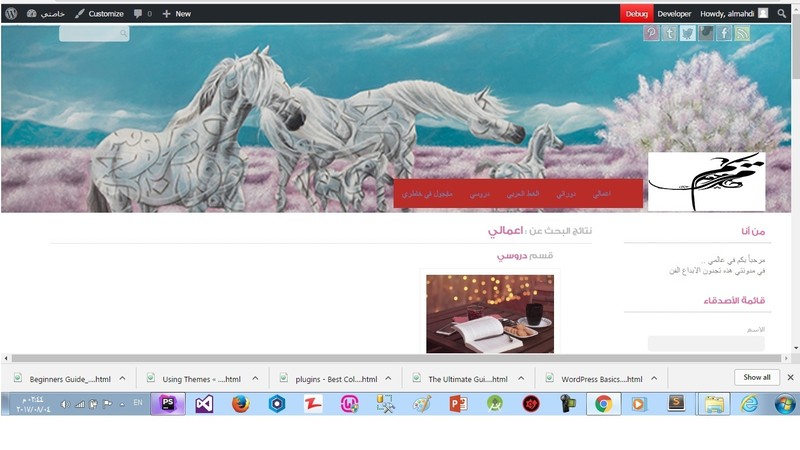
Task: Open the Using Themes html download
Action: point(194,379)
